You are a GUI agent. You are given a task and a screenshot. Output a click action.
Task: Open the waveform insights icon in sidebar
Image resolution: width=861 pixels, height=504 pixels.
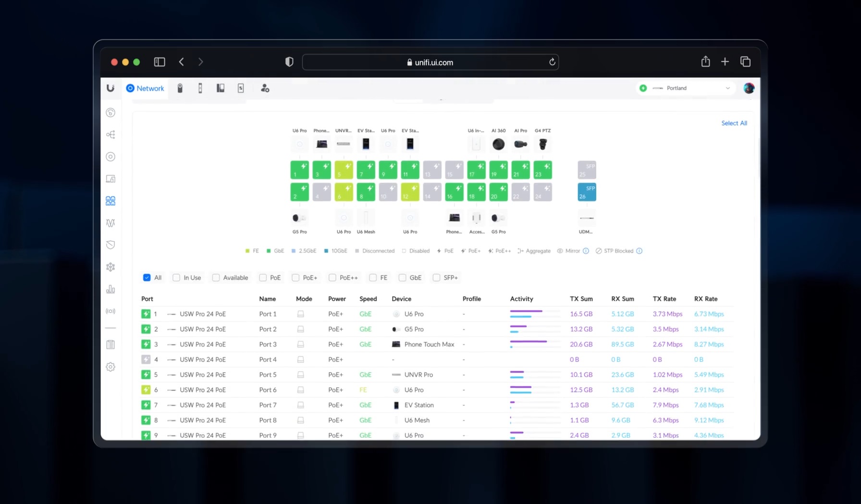[111, 223]
